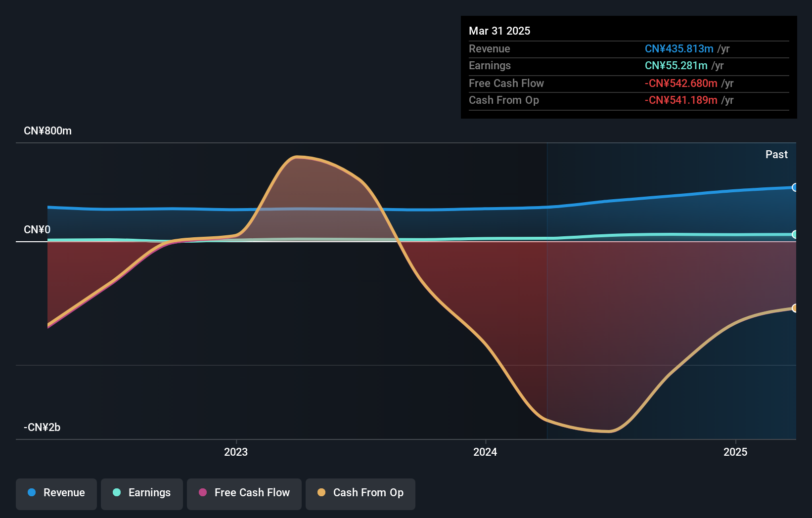Viewport: 812px width, 518px height.
Task: Click the blue Revenue legend dot
Action: tap(32, 492)
